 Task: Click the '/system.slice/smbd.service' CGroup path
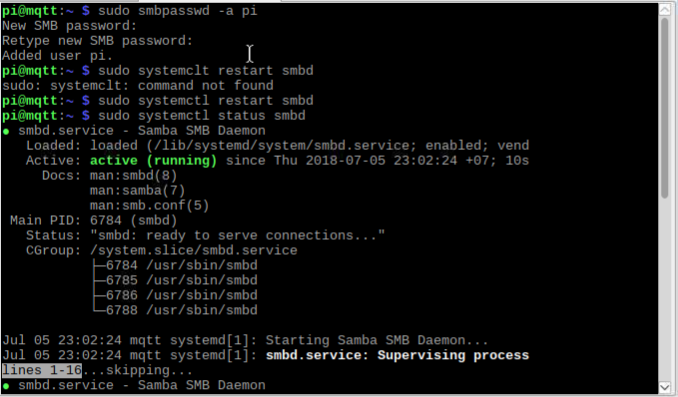click(x=194, y=250)
